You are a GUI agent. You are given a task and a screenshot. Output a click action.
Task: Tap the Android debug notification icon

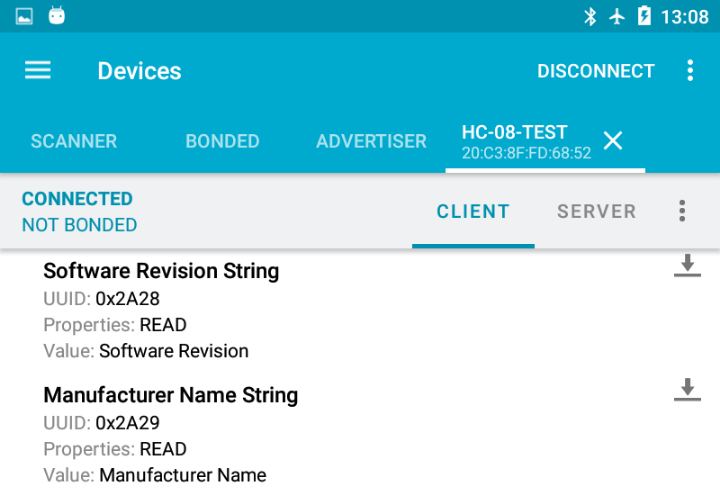pos(56,16)
